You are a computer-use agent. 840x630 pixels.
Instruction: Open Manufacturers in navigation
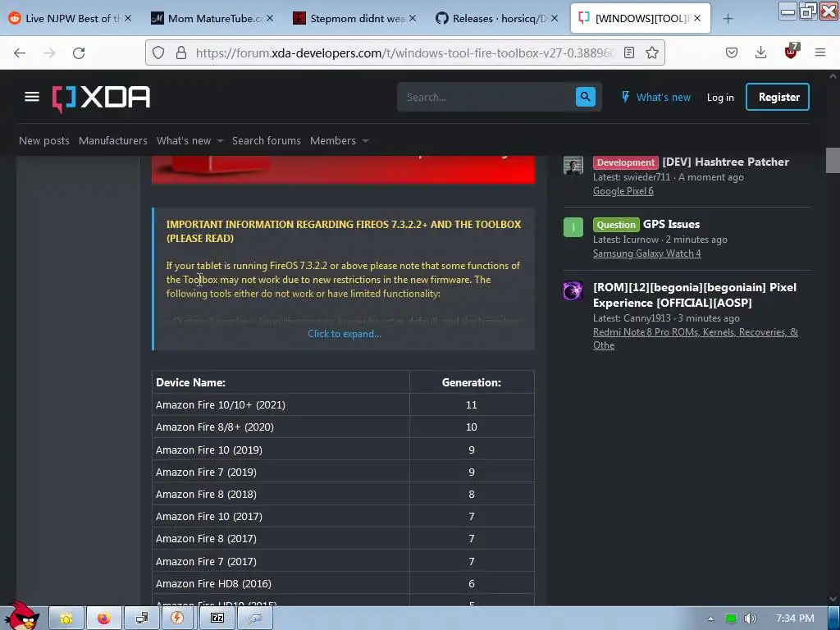point(113,140)
